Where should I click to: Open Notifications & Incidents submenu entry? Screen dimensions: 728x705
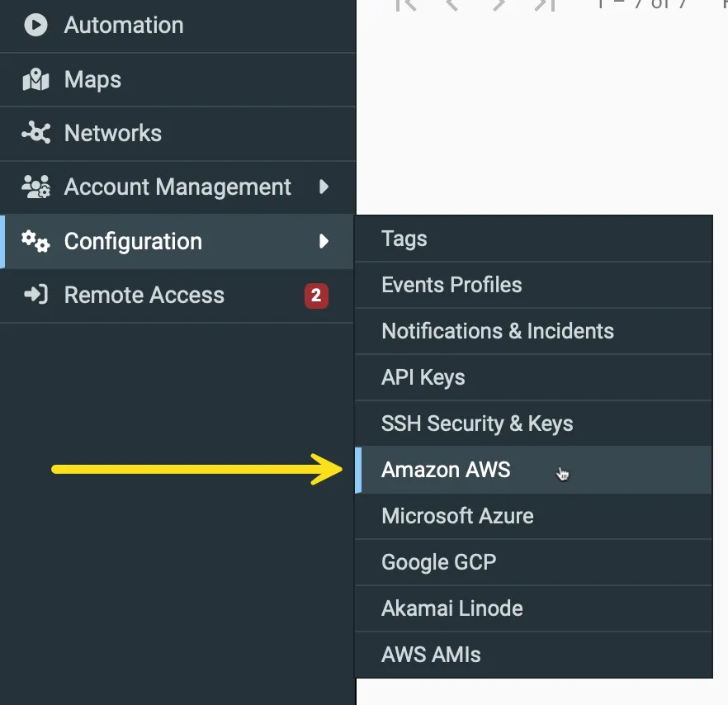click(533, 331)
